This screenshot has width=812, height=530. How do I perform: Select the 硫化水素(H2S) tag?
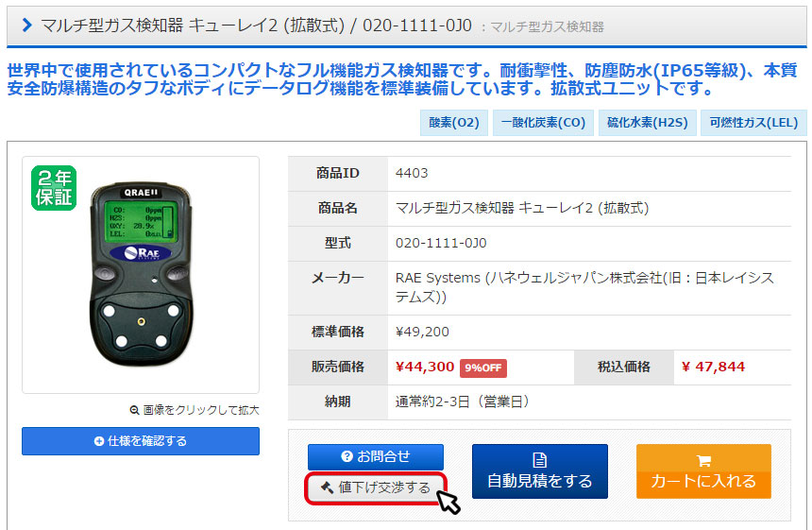coord(648,123)
